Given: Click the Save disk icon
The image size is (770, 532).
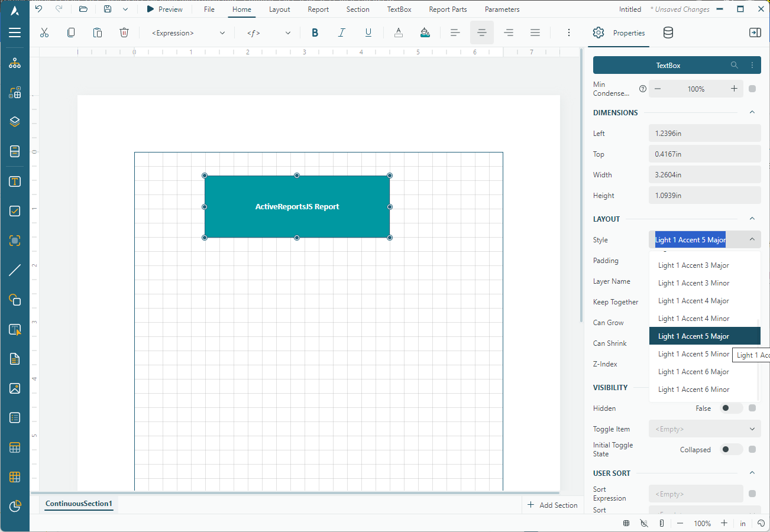Looking at the screenshot, I should click(107, 9).
